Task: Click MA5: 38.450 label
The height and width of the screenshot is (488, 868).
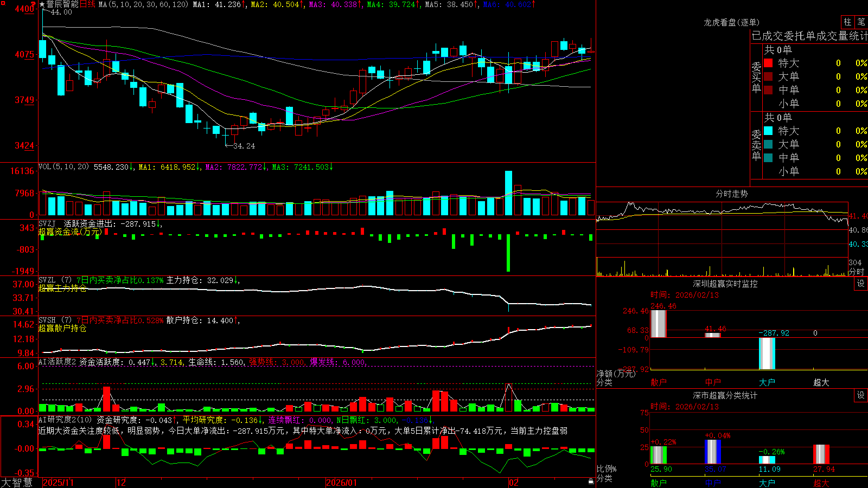Action: 451,4
